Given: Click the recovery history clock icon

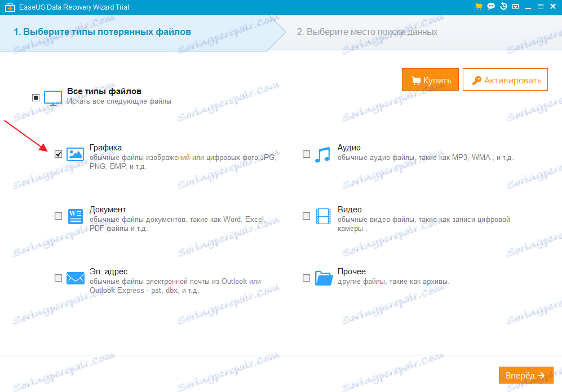Looking at the screenshot, I should (503, 6).
